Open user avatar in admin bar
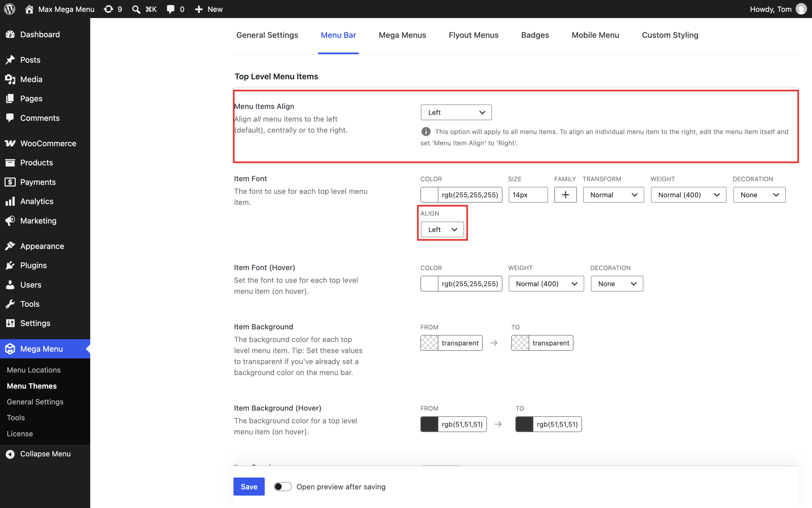The image size is (812, 508). [x=801, y=9]
